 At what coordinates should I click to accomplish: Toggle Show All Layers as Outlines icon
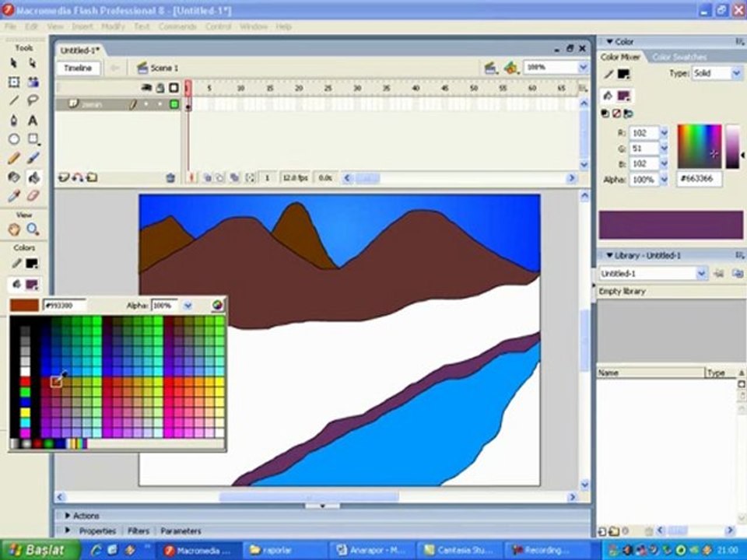(x=174, y=88)
